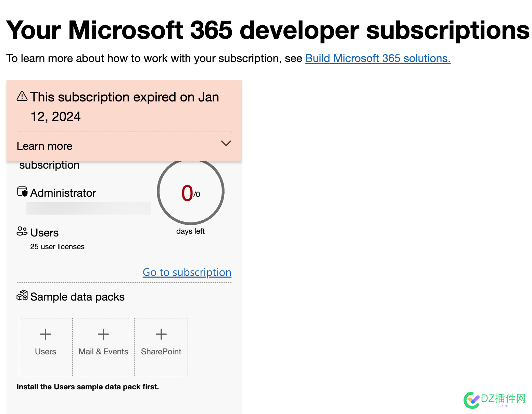Click the Install Users sample pack notice
Screen dimensions: 532x414
(x=88, y=387)
